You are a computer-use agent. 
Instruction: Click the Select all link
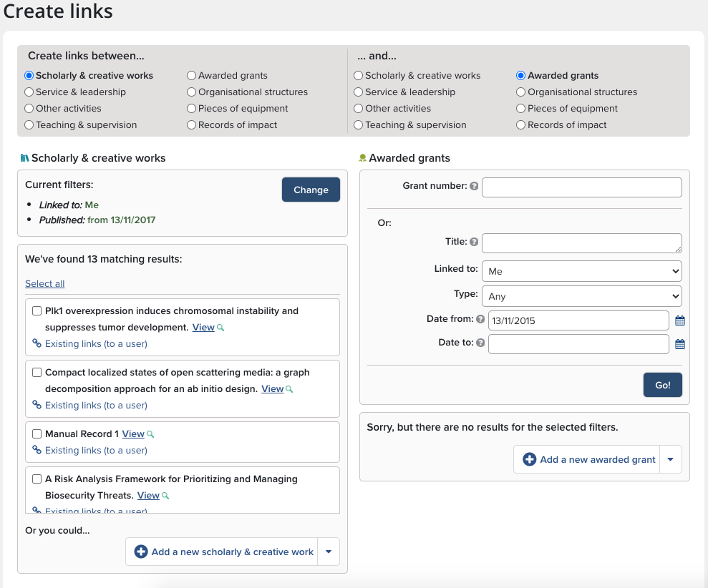click(x=44, y=284)
